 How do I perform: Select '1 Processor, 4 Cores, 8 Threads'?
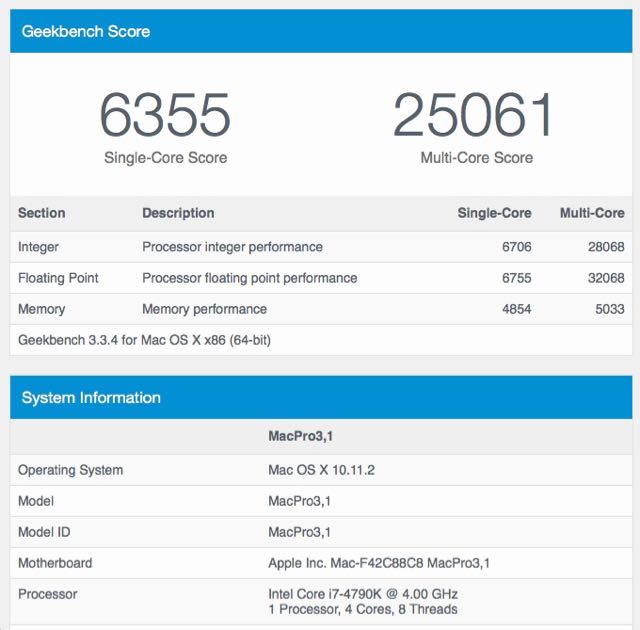tap(363, 609)
